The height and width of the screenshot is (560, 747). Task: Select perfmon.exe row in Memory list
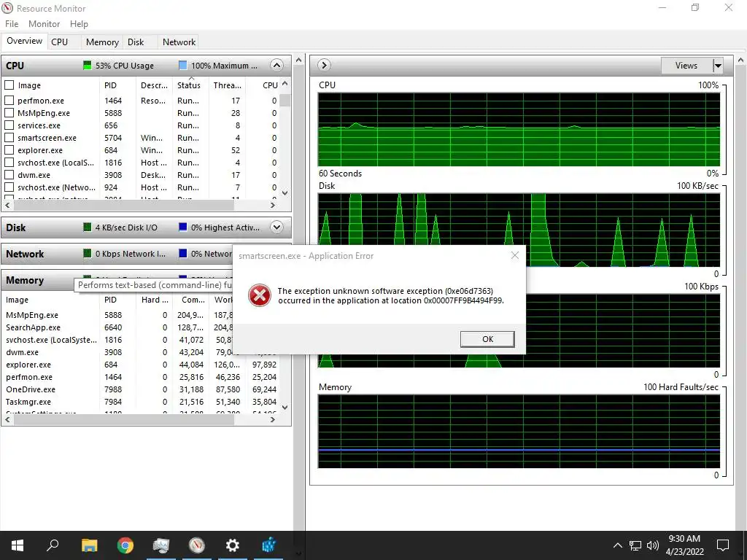coord(141,377)
